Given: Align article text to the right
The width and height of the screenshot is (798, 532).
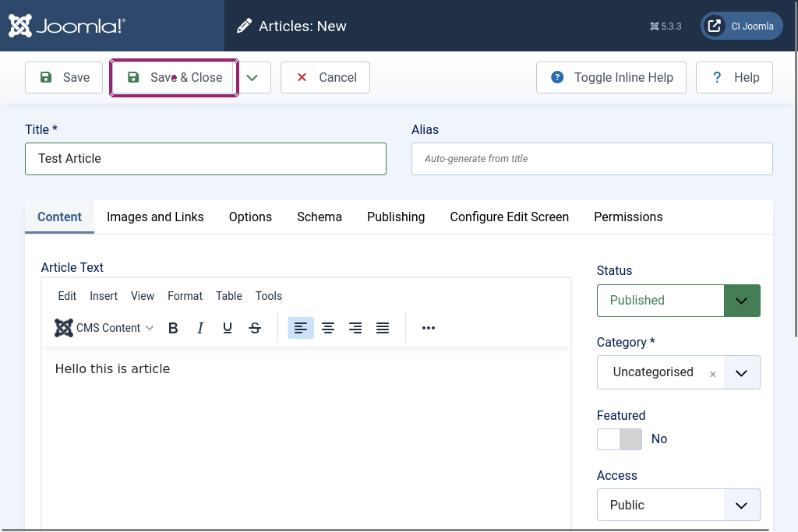Looking at the screenshot, I should click(355, 328).
